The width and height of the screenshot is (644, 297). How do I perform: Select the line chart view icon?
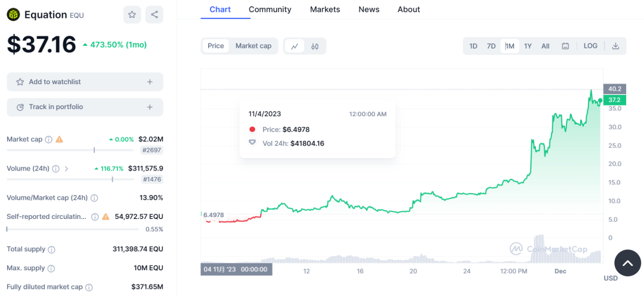[x=295, y=46]
